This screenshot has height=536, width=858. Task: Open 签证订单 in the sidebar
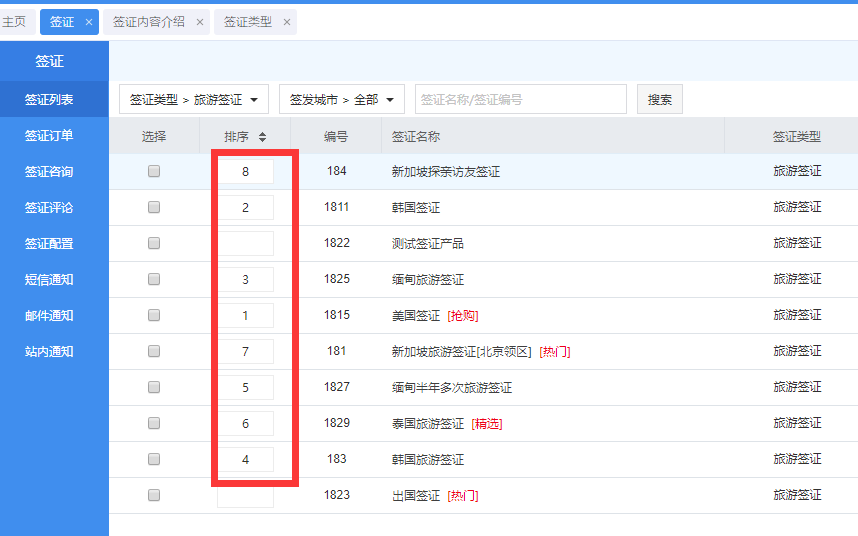(x=49, y=136)
